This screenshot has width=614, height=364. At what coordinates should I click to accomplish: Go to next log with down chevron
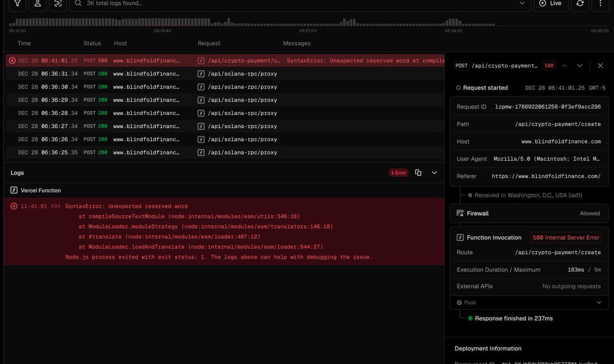click(580, 65)
